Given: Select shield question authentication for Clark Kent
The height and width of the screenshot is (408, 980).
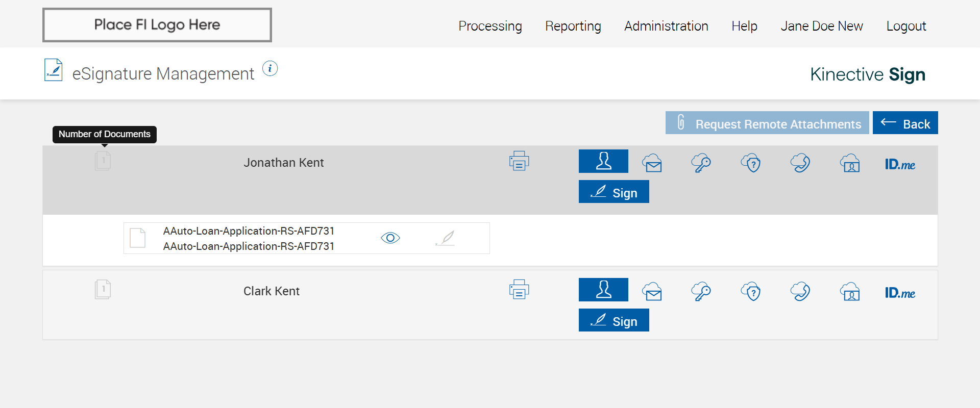Looking at the screenshot, I should [751, 292].
